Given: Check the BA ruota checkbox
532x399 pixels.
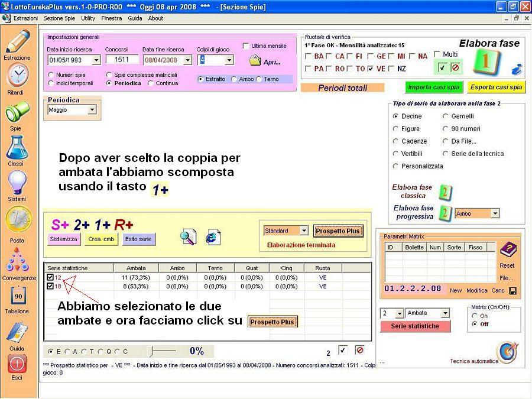Looking at the screenshot, I should 308,56.
